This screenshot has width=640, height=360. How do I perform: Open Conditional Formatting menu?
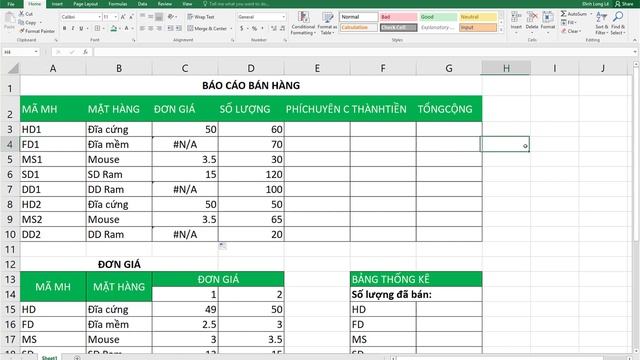tap(303, 23)
